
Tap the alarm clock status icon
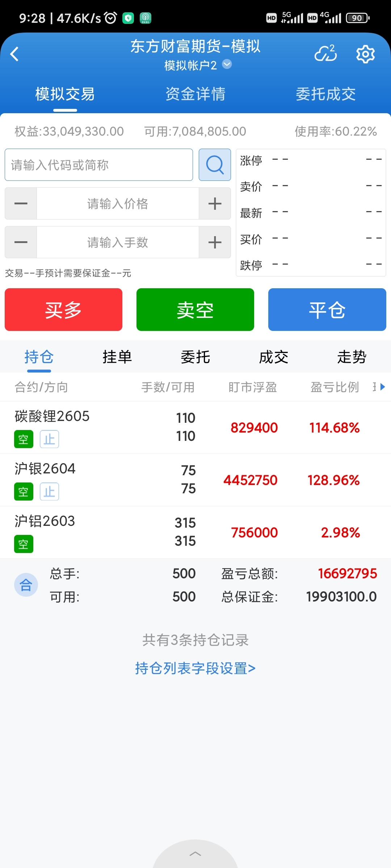[x=110, y=18]
